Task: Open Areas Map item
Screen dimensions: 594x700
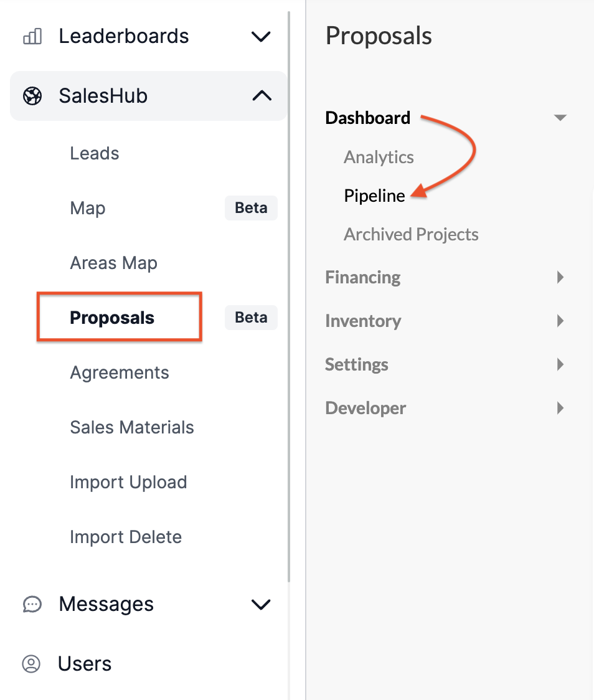Action: pos(114,263)
